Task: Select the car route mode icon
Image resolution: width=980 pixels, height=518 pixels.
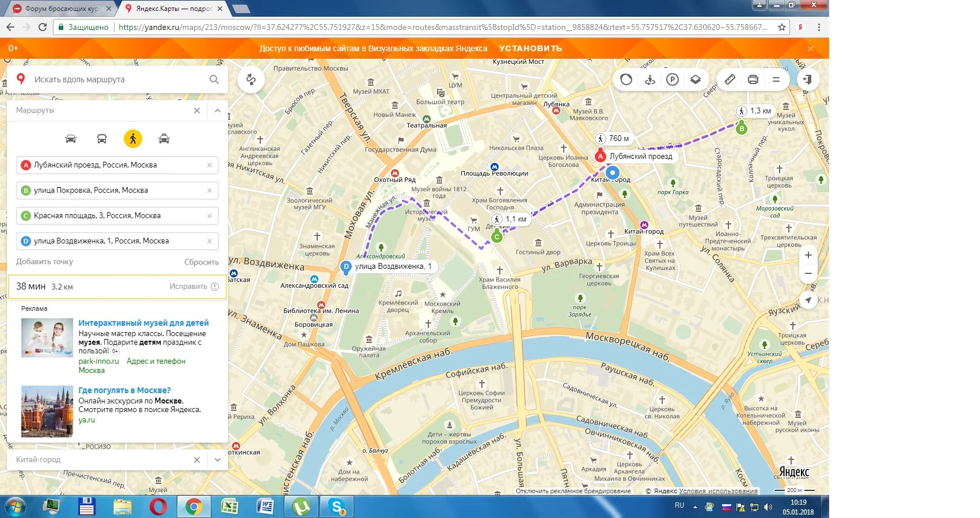Action: click(x=71, y=139)
